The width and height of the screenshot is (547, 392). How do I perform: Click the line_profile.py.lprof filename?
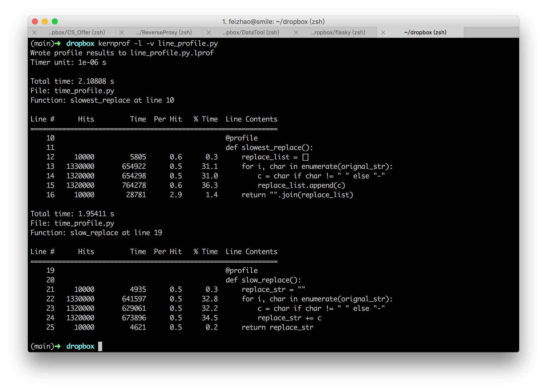click(x=172, y=53)
